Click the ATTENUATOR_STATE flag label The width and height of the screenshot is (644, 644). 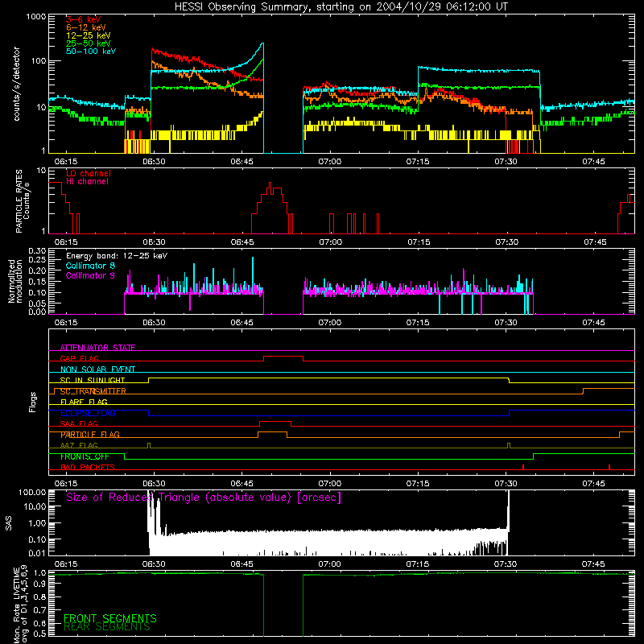coord(97,348)
